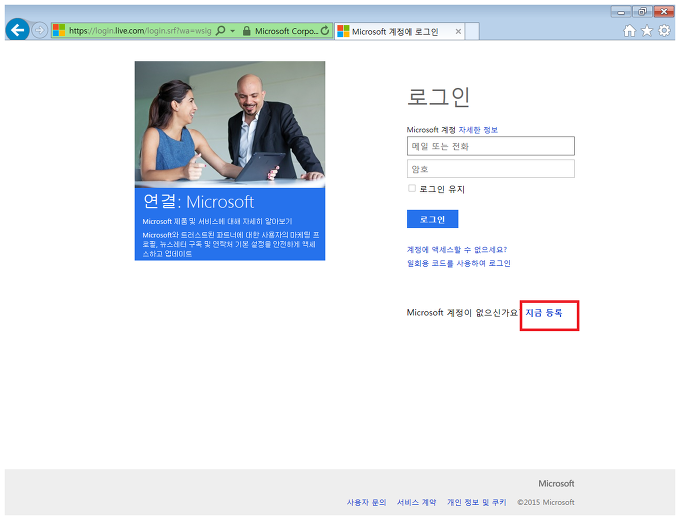Click the 연결: Microsoft promo image
Image resolution: width=680 pixels, height=520 pixels.
(x=230, y=160)
